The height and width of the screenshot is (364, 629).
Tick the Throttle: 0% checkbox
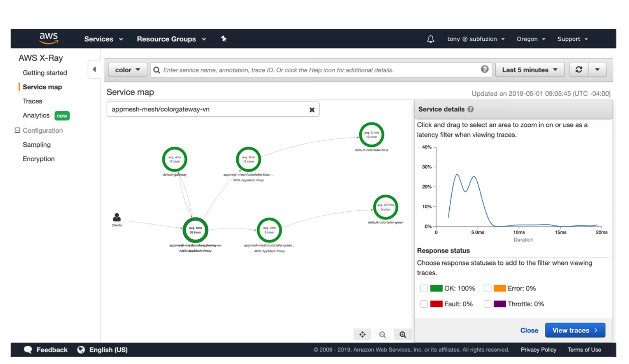click(487, 304)
